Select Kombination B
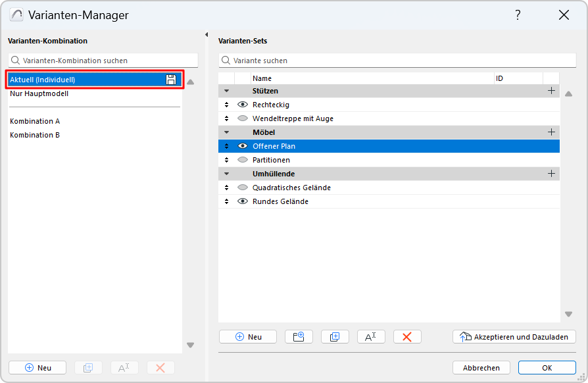Viewport: 588px width, 383px height. [95, 135]
